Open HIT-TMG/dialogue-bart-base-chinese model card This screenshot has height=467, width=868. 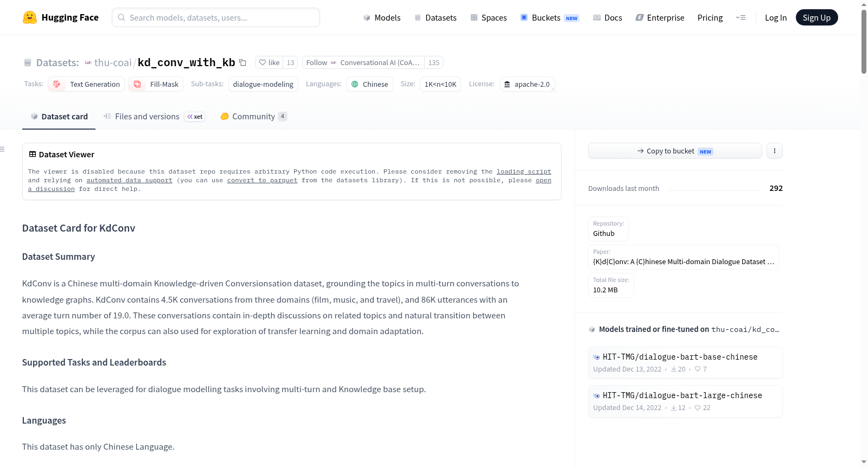point(685,362)
